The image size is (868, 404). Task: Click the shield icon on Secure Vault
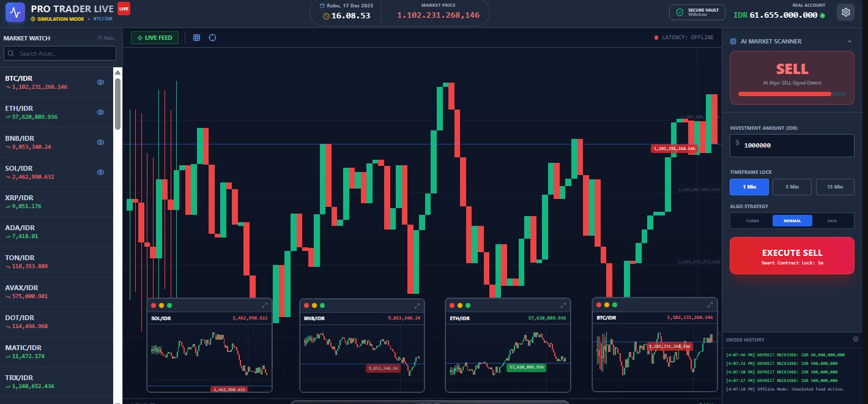(x=680, y=12)
